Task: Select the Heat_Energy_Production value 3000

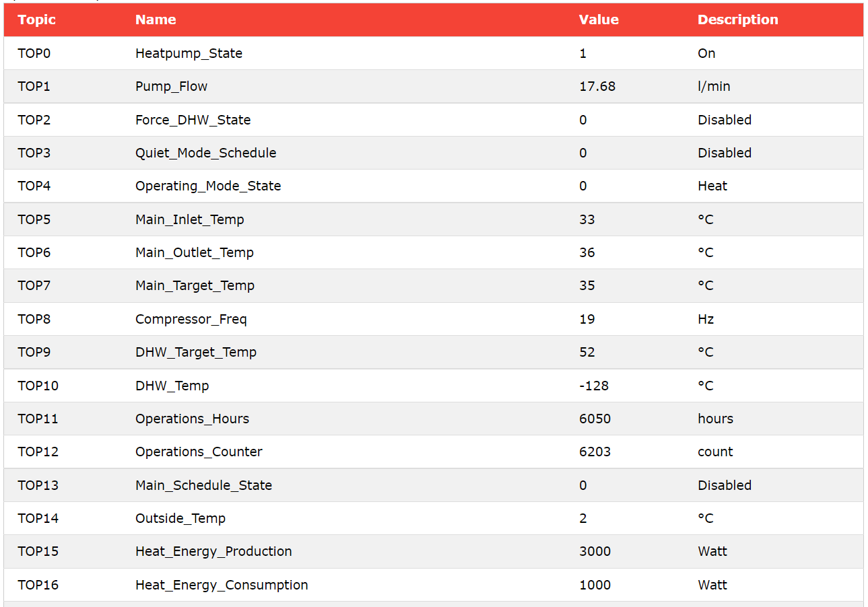Action: [595, 551]
